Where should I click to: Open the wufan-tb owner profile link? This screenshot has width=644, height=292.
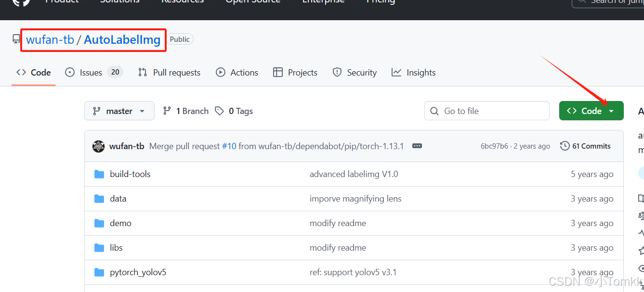[x=50, y=39]
